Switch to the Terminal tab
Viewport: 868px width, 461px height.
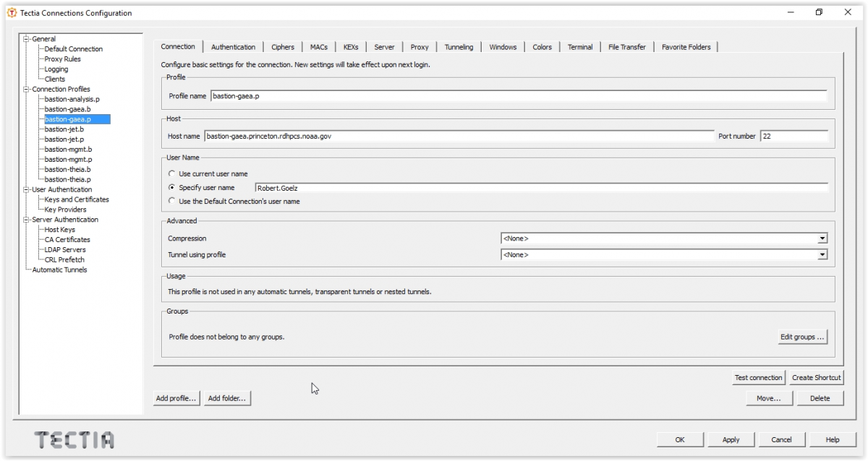coord(580,47)
